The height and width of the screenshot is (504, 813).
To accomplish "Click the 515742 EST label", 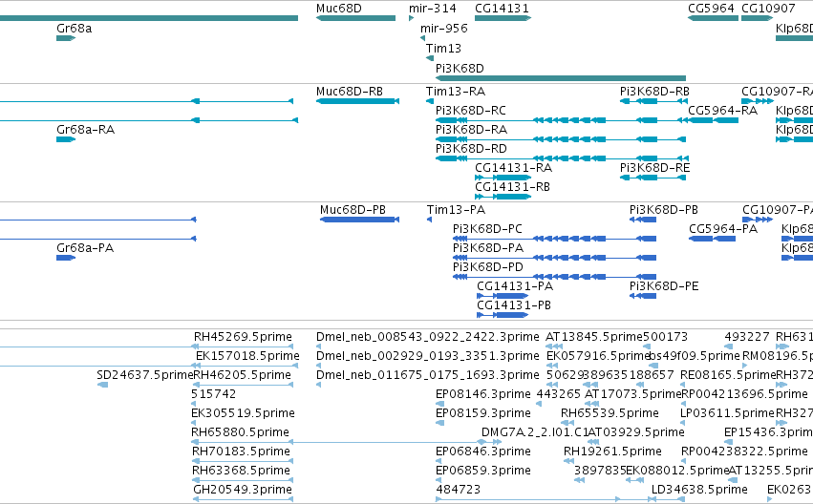I will pos(214,393).
